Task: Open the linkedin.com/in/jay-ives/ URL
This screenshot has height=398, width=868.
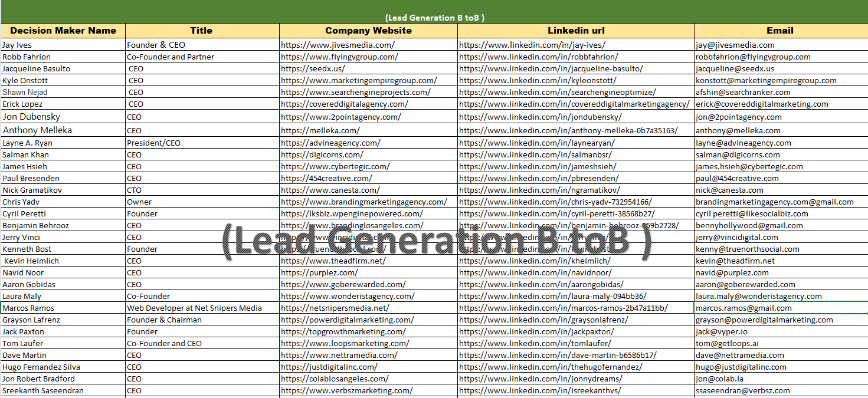Action: [x=532, y=45]
